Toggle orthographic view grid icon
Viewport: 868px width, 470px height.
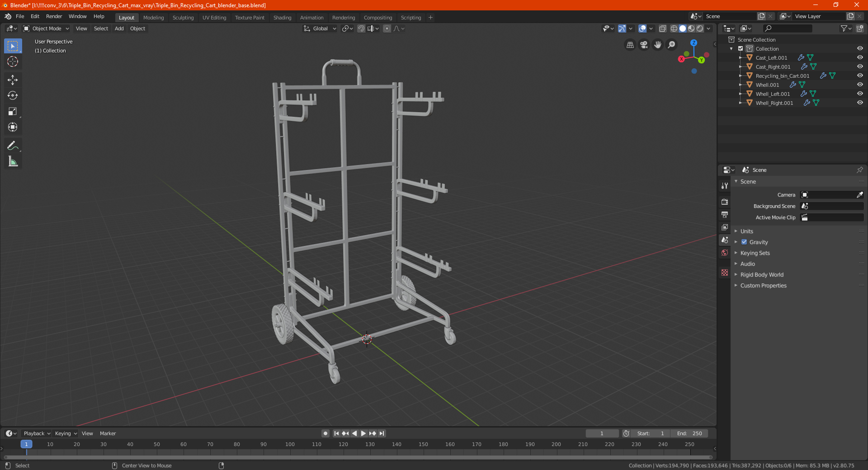coord(630,45)
